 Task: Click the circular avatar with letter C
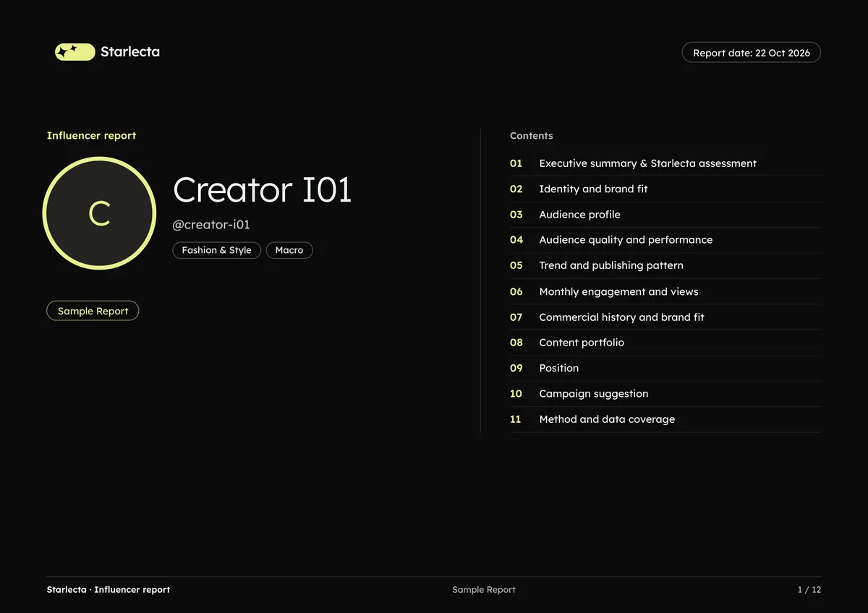[x=99, y=213]
